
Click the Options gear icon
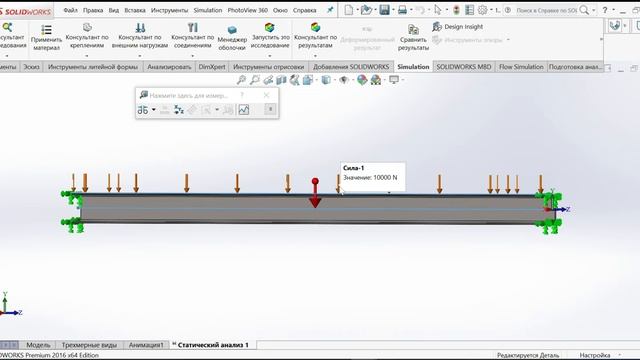click(482, 10)
